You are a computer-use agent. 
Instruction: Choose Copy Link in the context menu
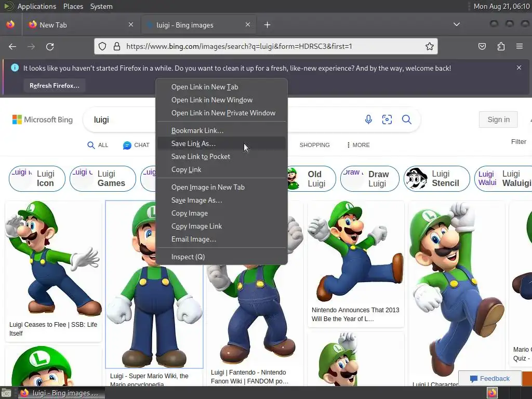click(221, 170)
